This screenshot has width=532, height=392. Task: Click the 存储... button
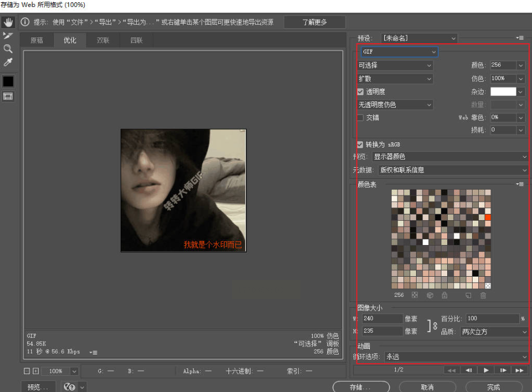(360, 387)
